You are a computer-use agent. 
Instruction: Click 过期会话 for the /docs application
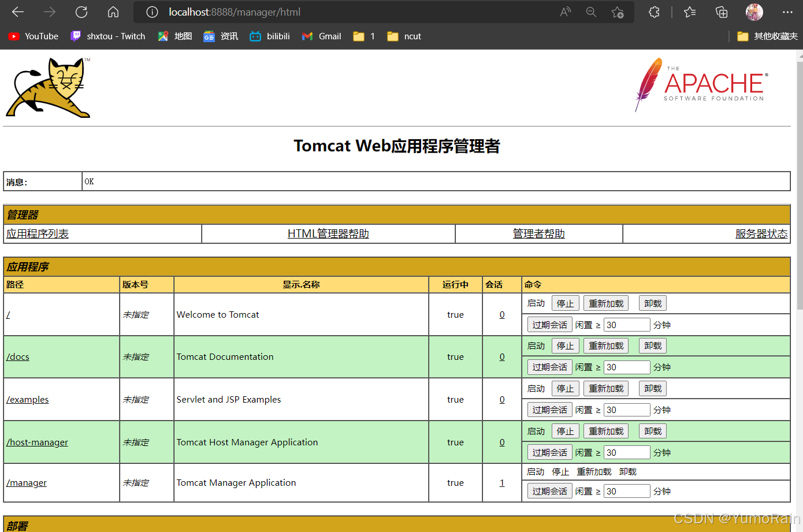tap(550, 367)
